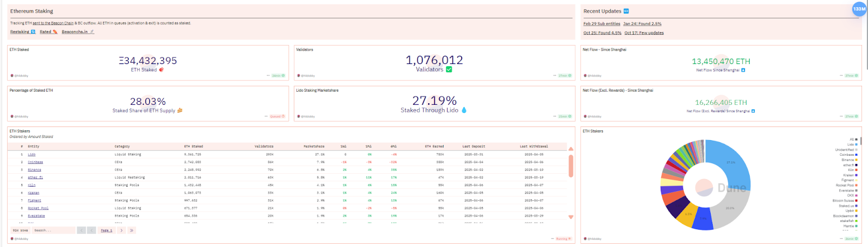The image size is (868, 247).
Task: Open the Binance entity link in the table
Action: coord(34,170)
